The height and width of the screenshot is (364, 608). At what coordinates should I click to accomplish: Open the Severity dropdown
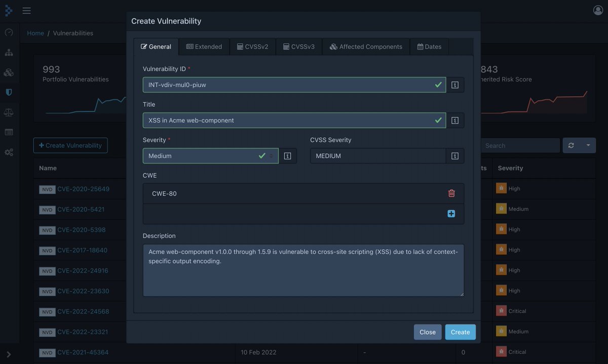click(x=270, y=155)
